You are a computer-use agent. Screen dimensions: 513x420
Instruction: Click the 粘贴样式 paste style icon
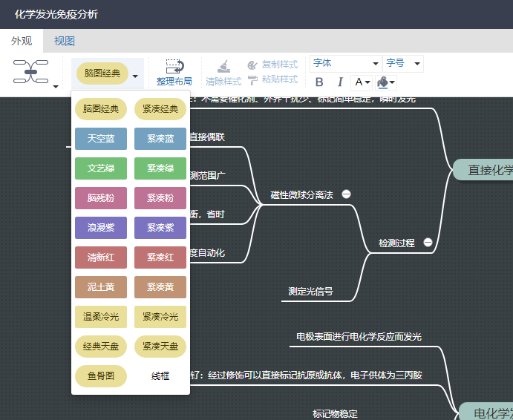252,79
